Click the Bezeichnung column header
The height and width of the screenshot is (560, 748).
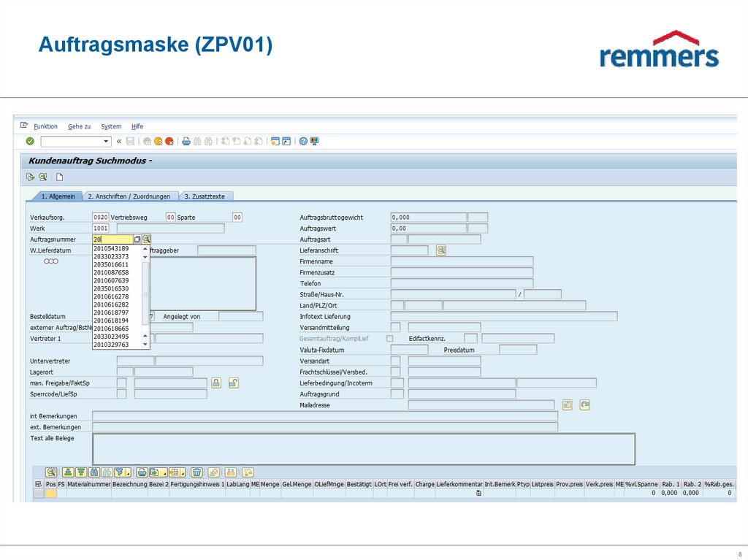(130, 484)
